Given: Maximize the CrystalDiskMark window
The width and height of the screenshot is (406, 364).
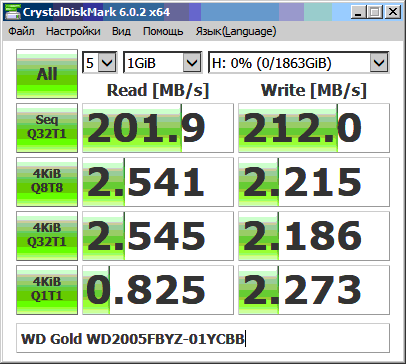Looking at the screenshot, I should [x=375, y=12].
